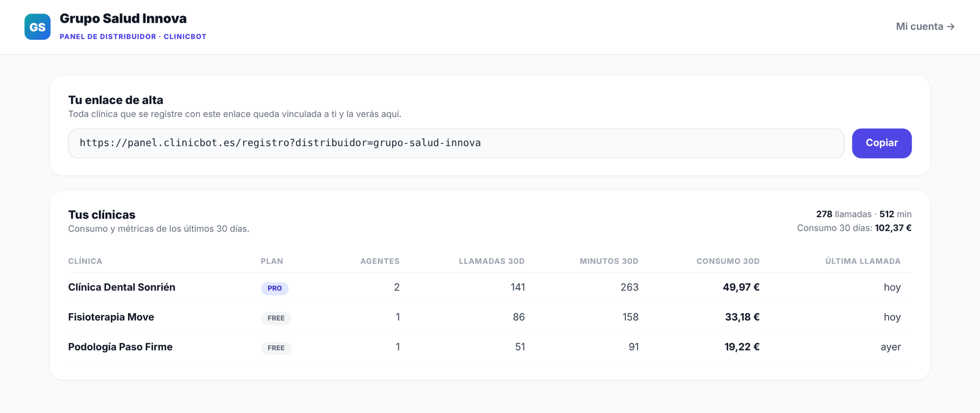Click the agent count for Fisioterapia Move
The image size is (980, 413).
[x=398, y=318]
